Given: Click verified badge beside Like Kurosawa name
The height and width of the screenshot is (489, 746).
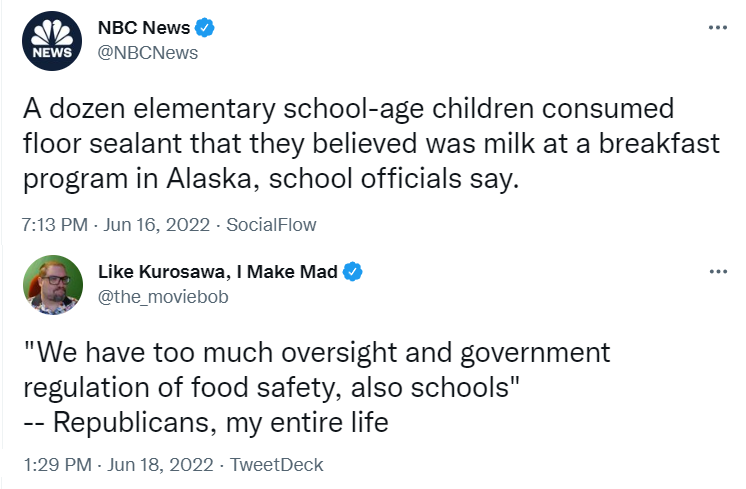Looking at the screenshot, I should click(x=354, y=271).
